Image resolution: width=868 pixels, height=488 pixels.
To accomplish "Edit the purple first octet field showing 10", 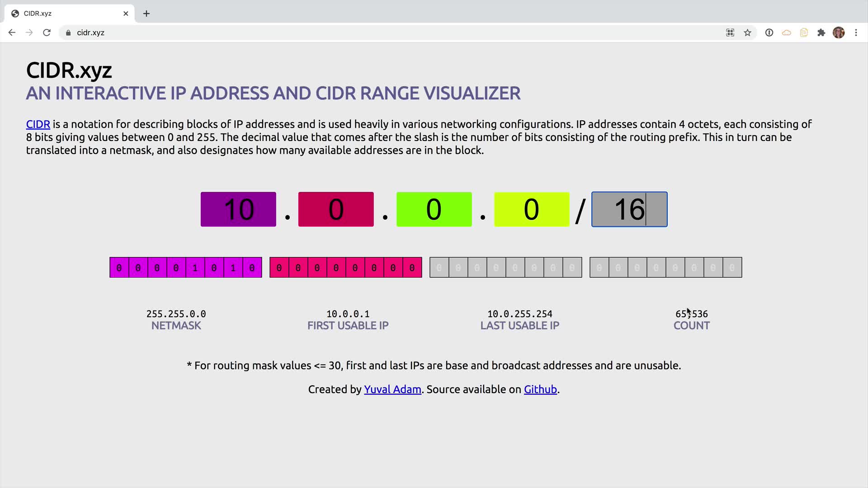I will click(x=238, y=209).
